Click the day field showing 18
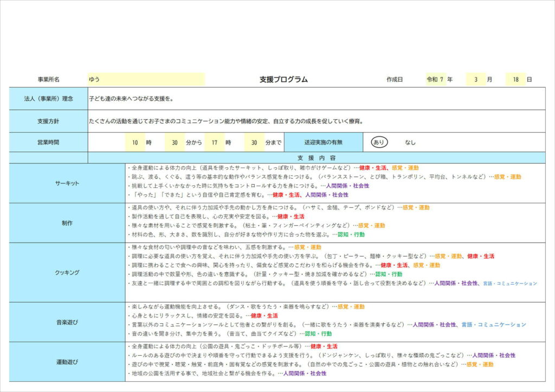Viewport: 555px width, 392px height. (515, 79)
